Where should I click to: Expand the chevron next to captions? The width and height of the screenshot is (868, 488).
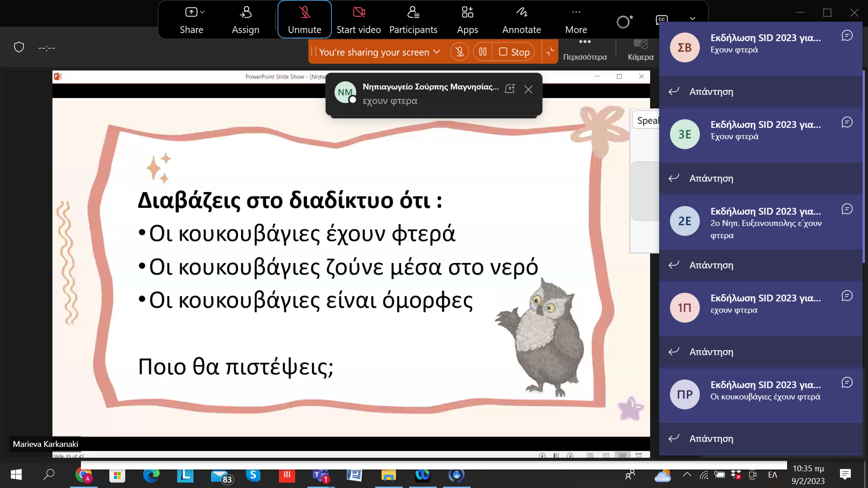click(x=692, y=19)
